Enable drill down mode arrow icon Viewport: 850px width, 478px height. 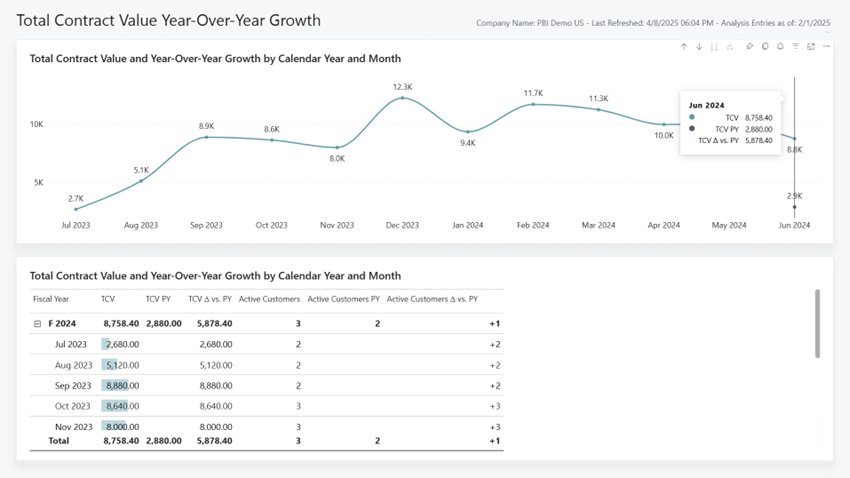[699, 47]
